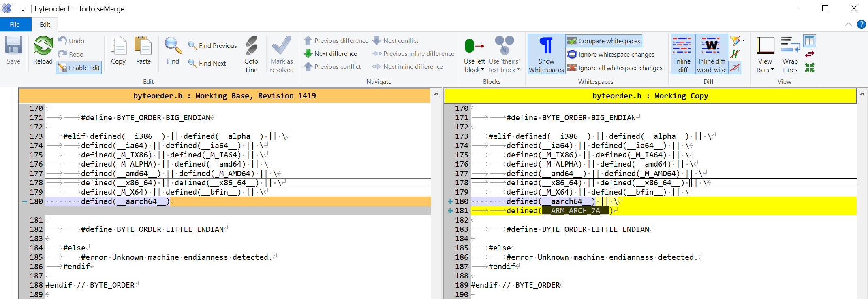Click added line 180 'defined(__aarch64__) ||' right pane

(x=663, y=201)
